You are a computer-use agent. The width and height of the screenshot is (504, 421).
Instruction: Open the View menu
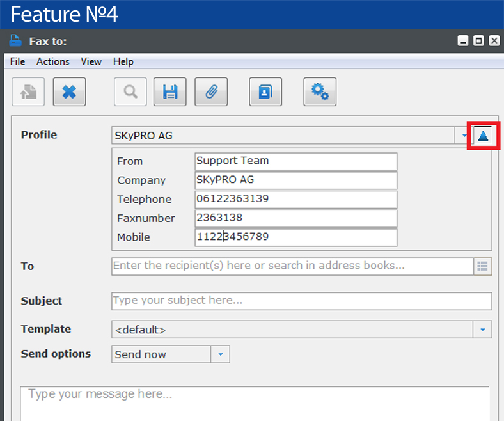pos(91,61)
